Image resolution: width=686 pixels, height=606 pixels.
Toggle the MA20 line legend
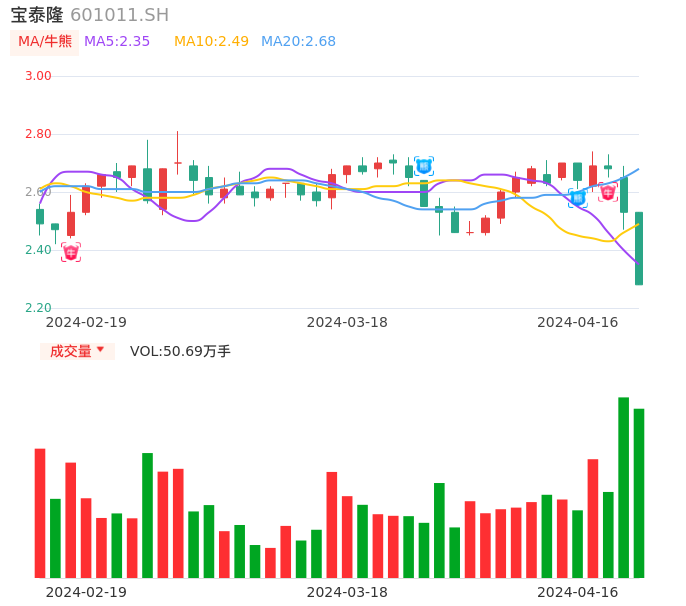point(298,42)
